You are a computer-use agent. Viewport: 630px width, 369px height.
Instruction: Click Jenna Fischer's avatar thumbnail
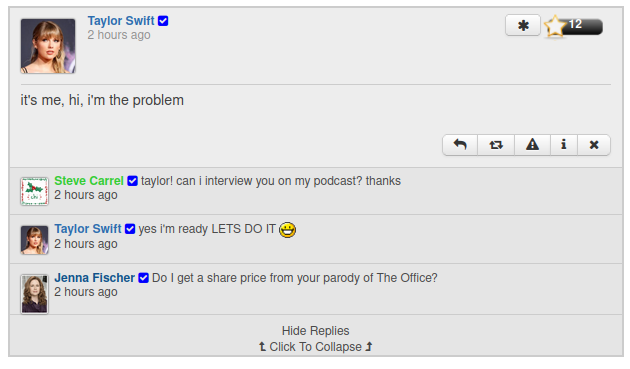(35, 294)
